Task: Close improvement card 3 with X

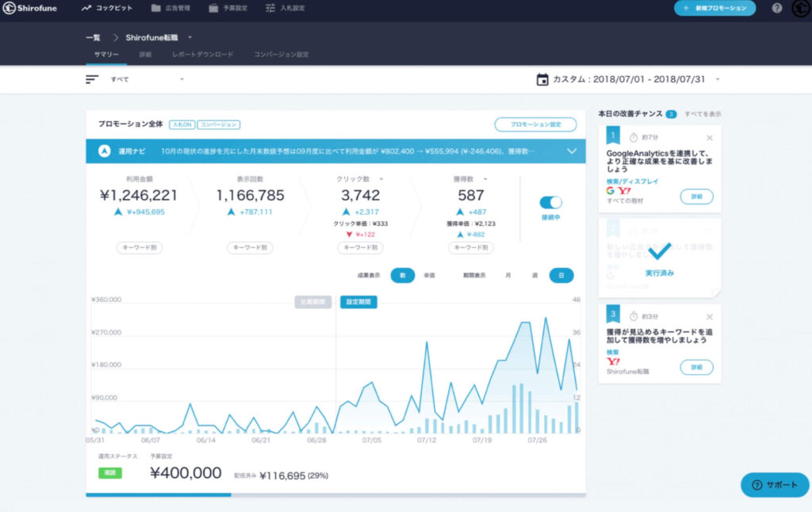Action: (x=709, y=317)
